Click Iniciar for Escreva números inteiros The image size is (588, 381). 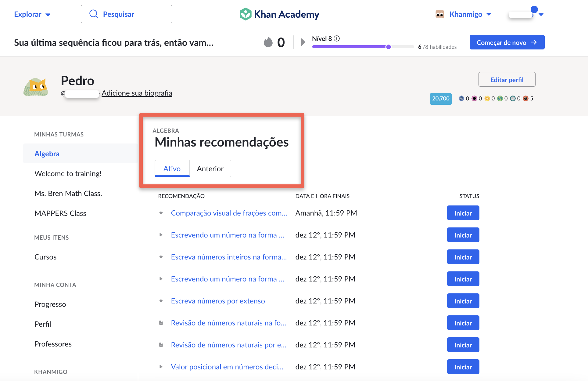click(x=463, y=257)
